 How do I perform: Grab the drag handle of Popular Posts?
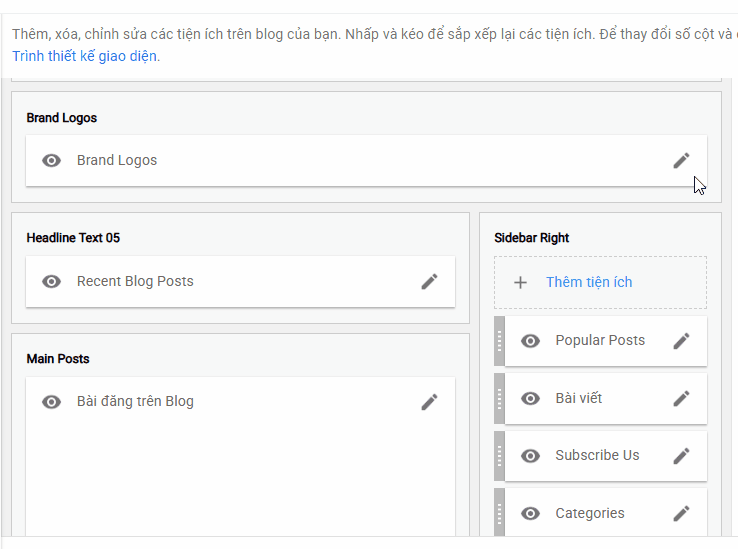[499, 341]
